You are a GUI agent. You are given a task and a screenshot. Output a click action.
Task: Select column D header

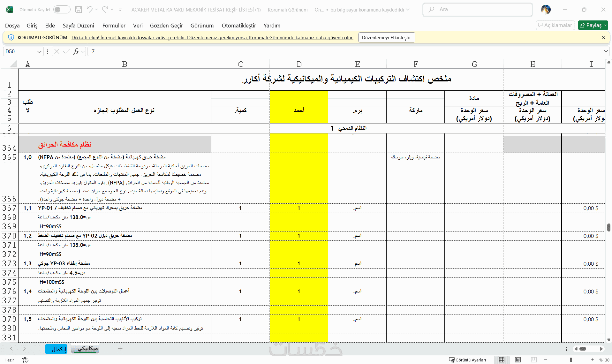pyautogui.click(x=299, y=64)
